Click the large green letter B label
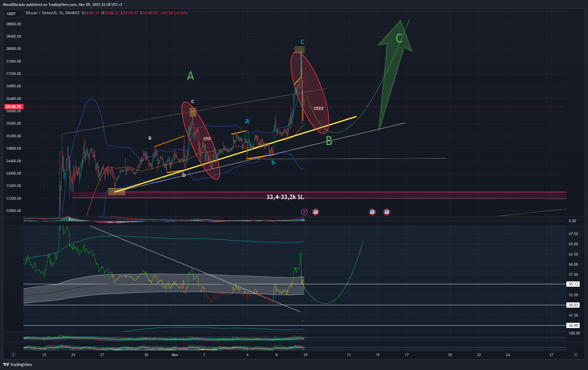The image size is (588, 370). (x=329, y=141)
